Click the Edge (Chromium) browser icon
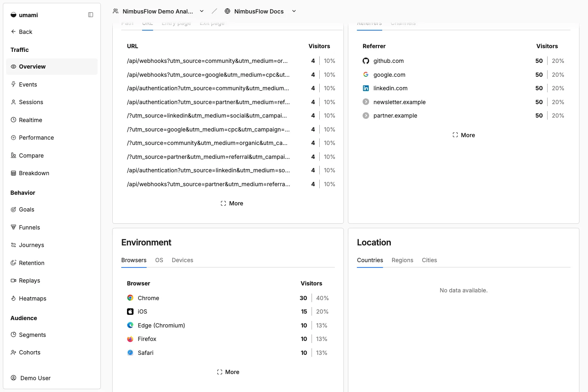 tap(130, 325)
